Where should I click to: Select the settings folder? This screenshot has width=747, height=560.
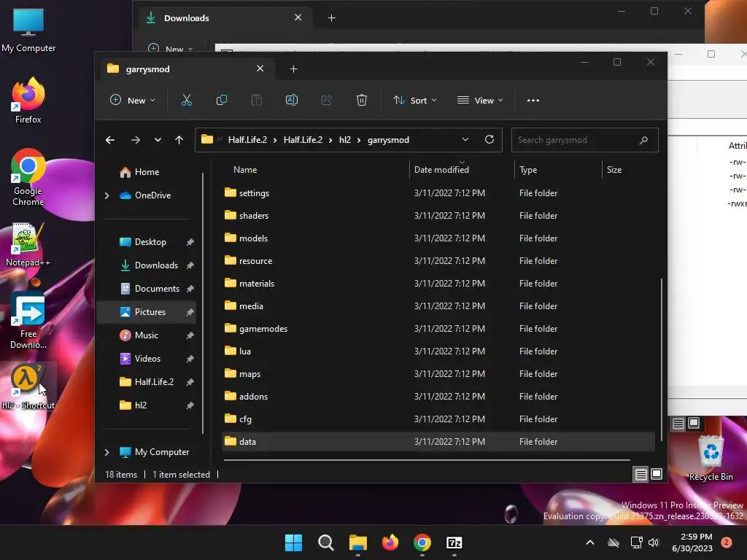pos(438,192)
